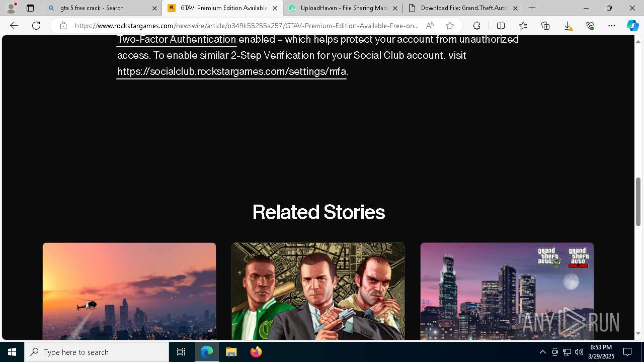
Task: Click the page vertical scrollbar thumb
Action: pyautogui.click(x=638, y=202)
